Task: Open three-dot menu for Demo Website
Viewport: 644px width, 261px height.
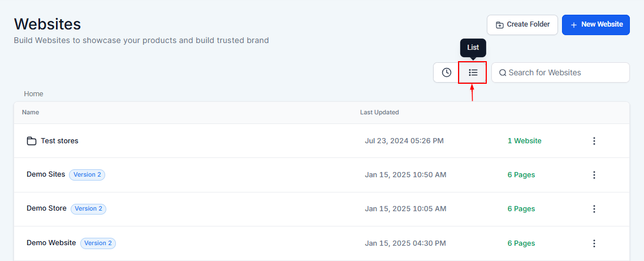Action: (x=594, y=243)
